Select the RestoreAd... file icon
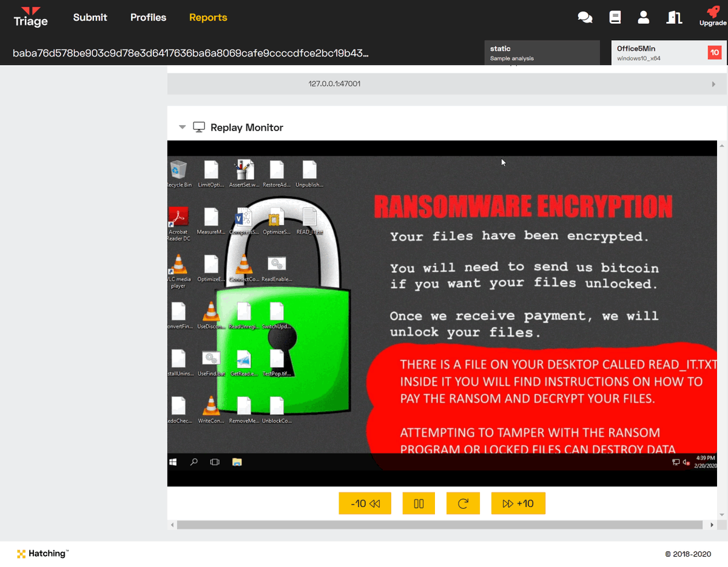This screenshot has width=728, height=567. pos(277,174)
